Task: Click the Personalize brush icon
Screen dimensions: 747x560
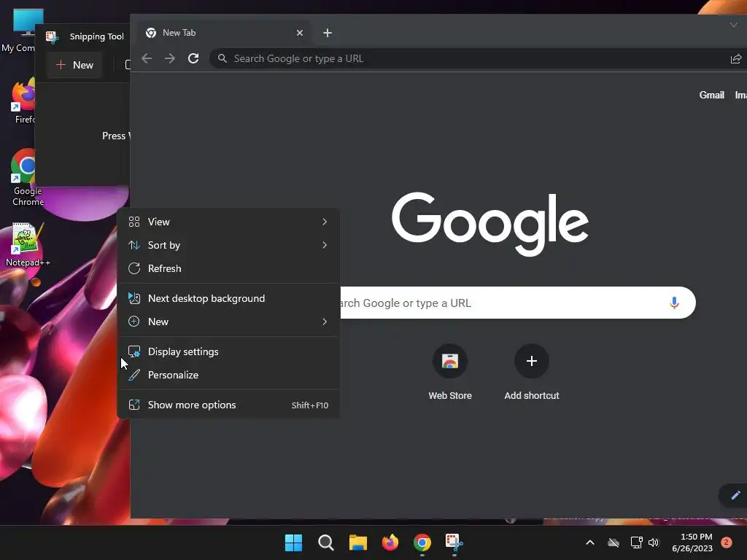Action: [x=134, y=376]
